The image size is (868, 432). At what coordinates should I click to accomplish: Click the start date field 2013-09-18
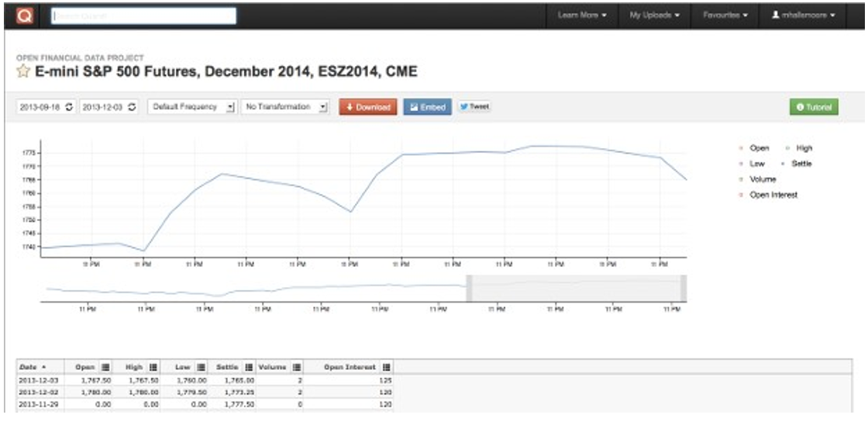coord(46,107)
